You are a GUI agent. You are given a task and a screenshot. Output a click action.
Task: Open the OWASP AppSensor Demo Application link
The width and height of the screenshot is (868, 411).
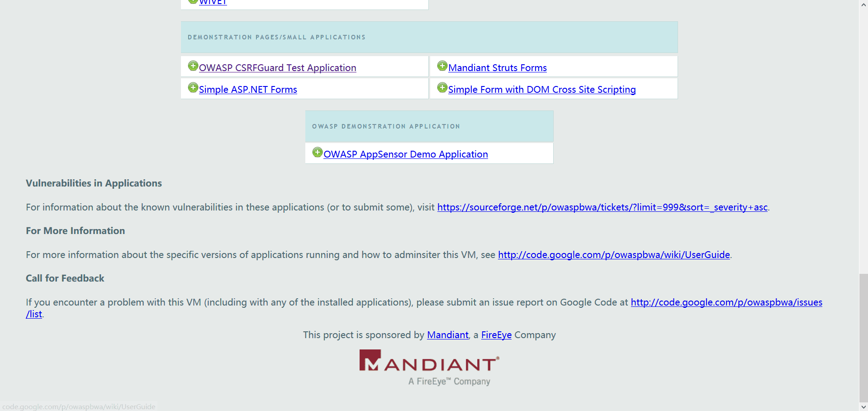(x=406, y=154)
